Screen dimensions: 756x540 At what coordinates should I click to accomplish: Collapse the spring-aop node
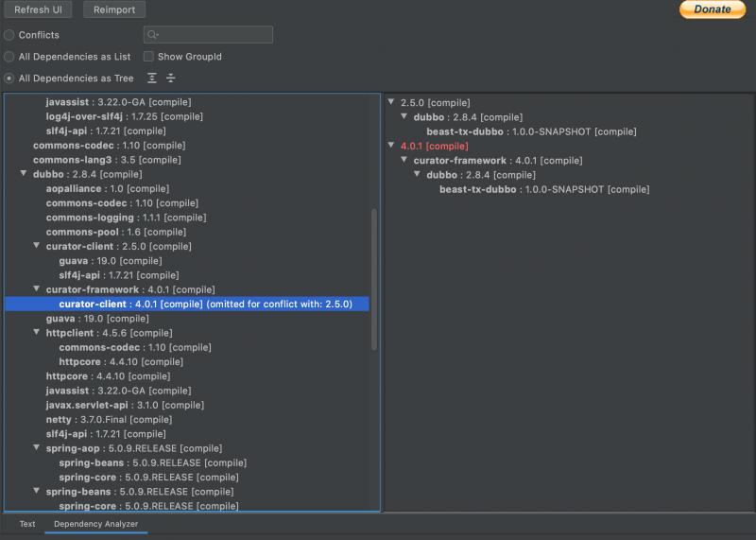pyautogui.click(x=36, y=448)
